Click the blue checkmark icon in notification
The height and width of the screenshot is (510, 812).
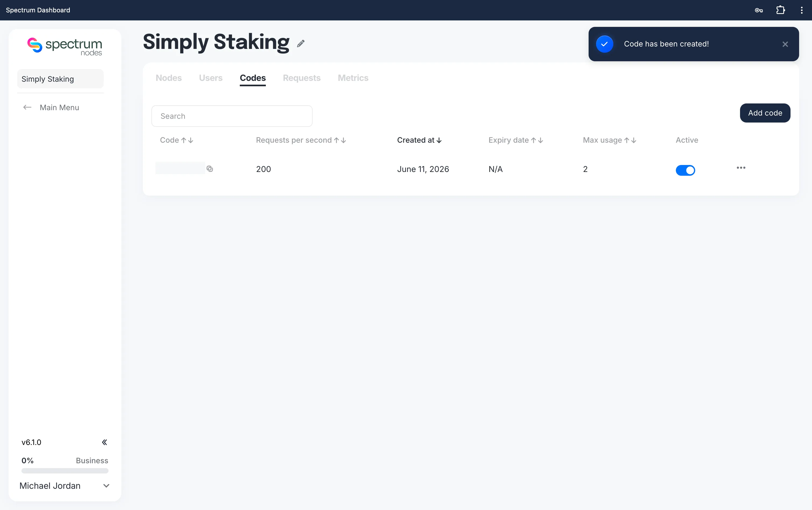click(x=604, y=44)
